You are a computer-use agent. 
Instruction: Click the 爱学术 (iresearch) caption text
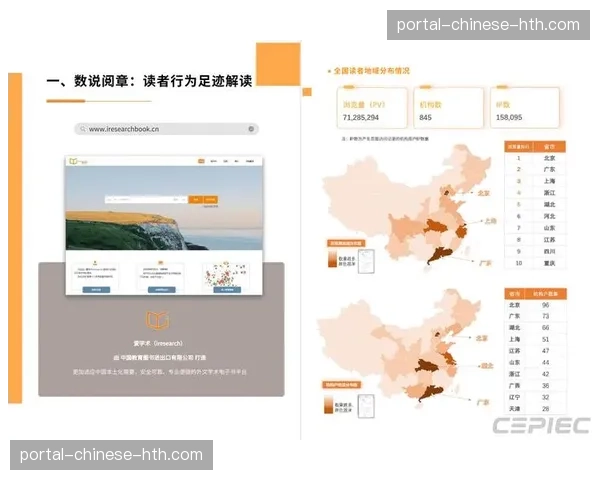pos(158,343)
